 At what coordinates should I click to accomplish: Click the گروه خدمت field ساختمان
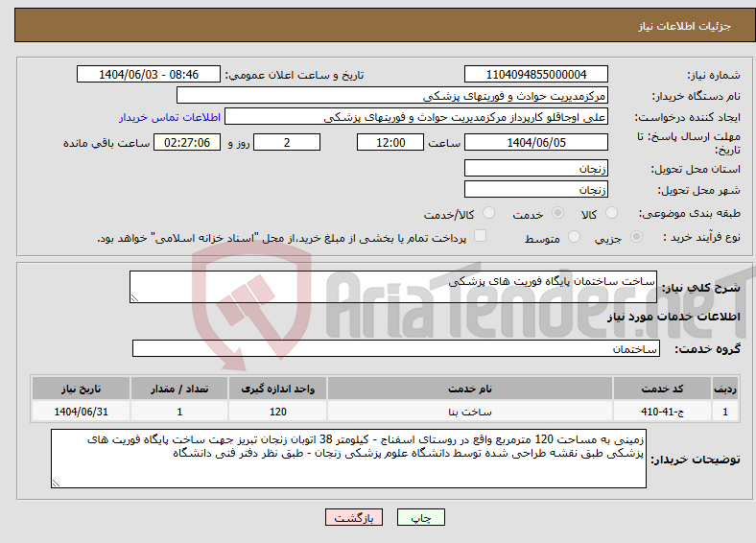(x=396, y=348)
